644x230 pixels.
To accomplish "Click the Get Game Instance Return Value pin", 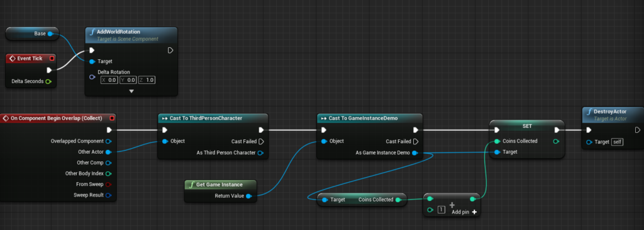I will tap(248, 196).
